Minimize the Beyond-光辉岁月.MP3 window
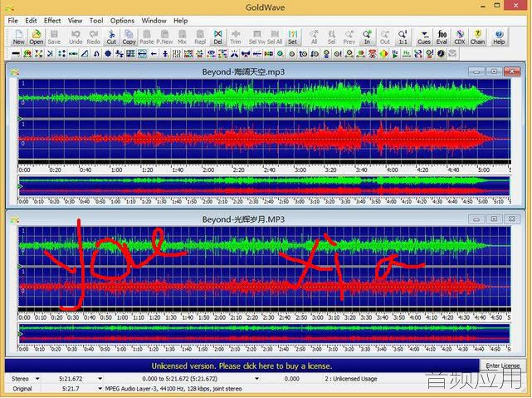532x398 pixels. (476, 219)
